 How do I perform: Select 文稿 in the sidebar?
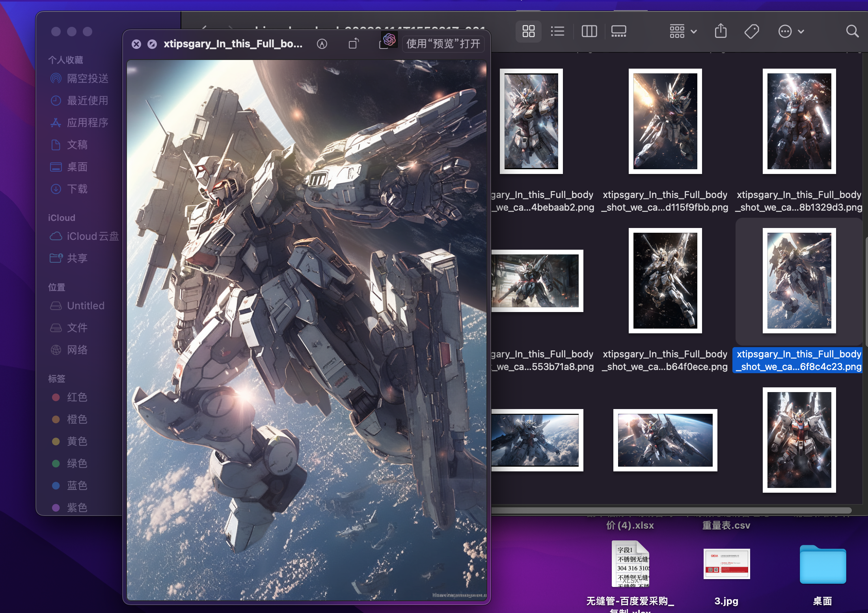click(69, 145)
